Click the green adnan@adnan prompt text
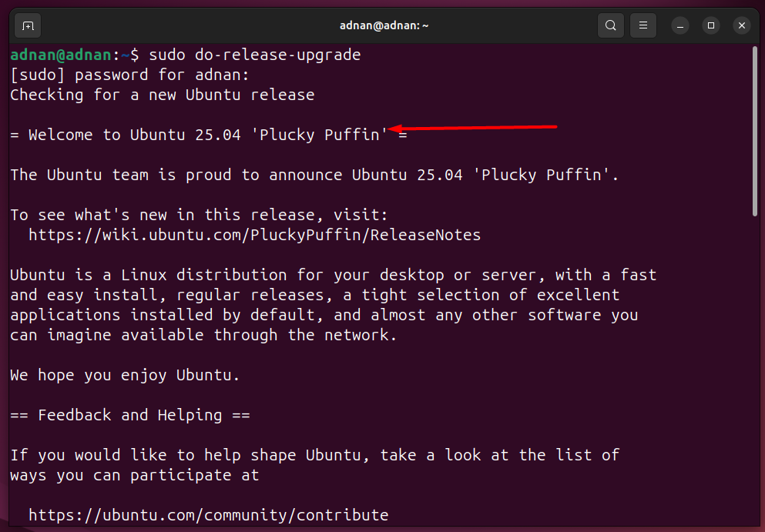The width and height of the screenshot is (765, 532). 61,55
